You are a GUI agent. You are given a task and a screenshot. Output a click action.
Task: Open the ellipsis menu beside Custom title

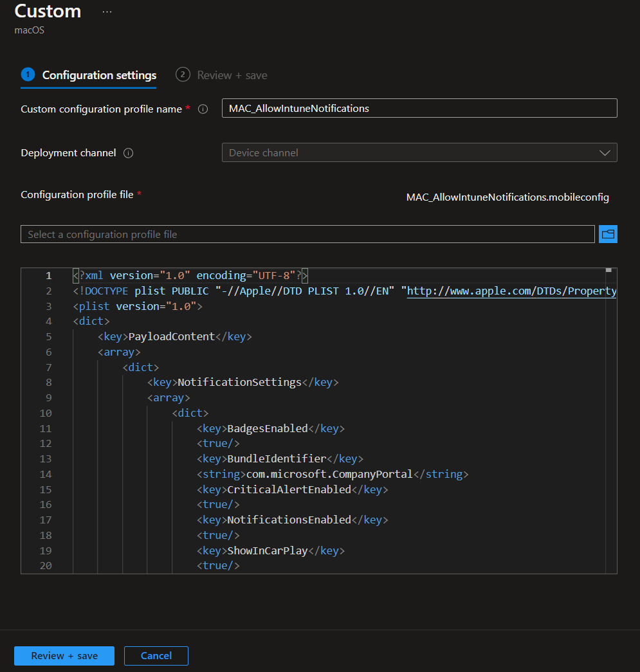(107, 12)
